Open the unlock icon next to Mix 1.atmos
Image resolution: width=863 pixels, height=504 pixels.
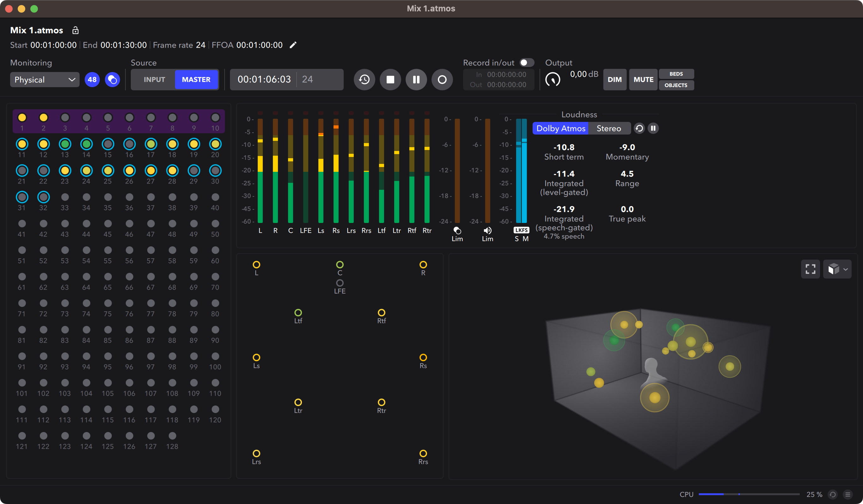click(75, 30)
